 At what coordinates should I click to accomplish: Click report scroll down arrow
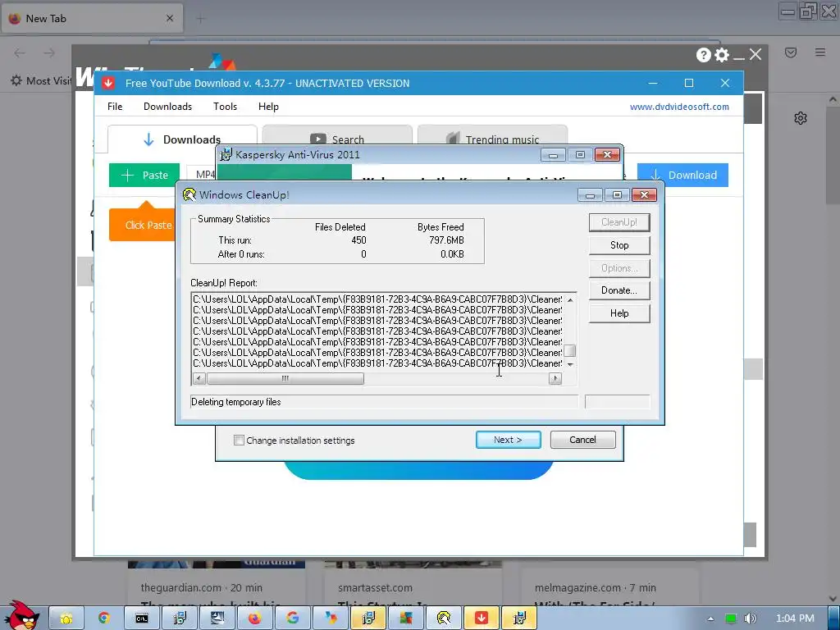[570, 364]
